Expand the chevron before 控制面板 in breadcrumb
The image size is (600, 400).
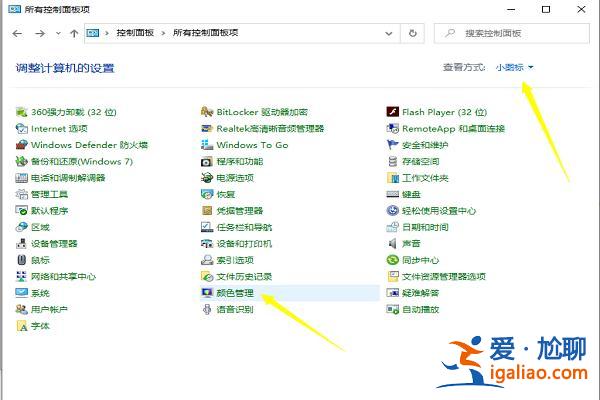107,33
